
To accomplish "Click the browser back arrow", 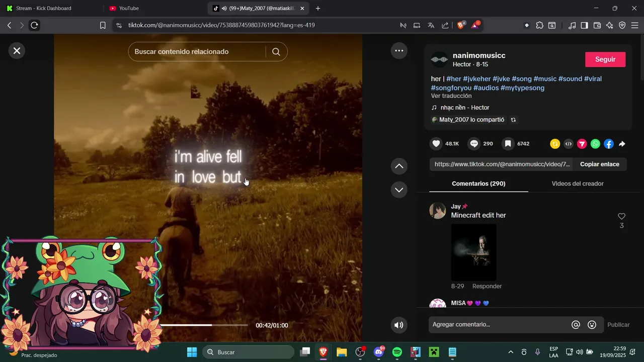I will click(9, 25).
